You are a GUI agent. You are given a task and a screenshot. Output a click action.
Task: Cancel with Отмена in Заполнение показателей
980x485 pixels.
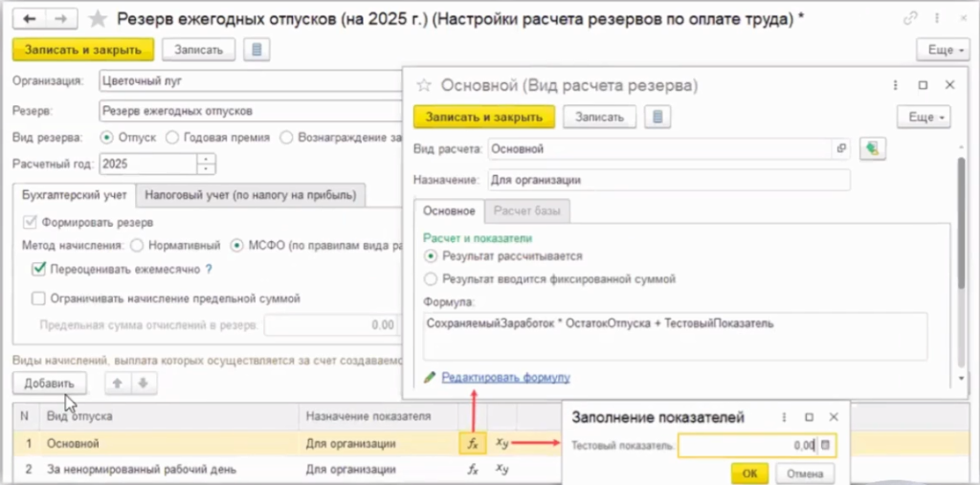click(804, 474)
